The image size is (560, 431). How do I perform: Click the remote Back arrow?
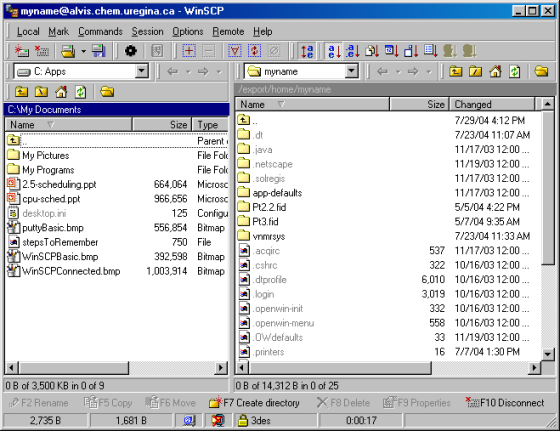click(382, 71)
